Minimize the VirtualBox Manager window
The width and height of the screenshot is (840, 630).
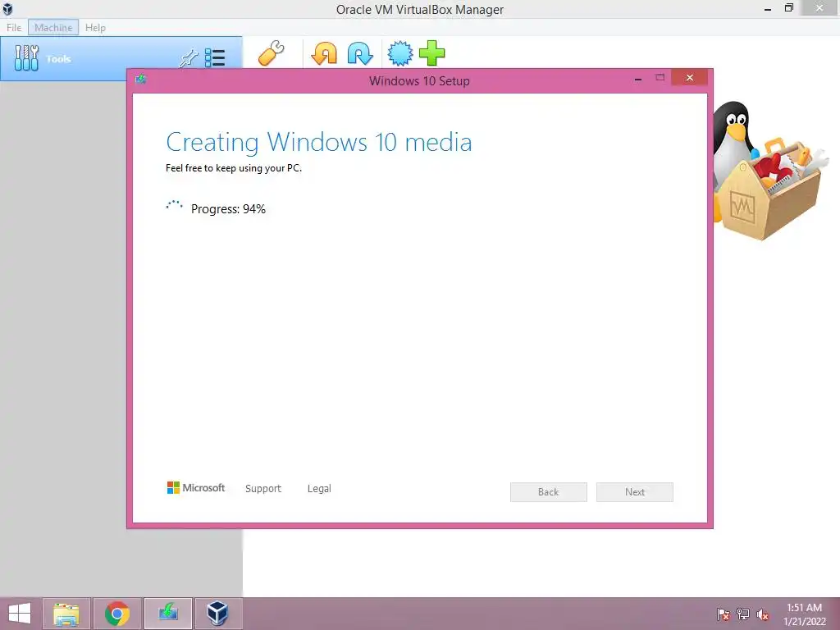[768, 8]
